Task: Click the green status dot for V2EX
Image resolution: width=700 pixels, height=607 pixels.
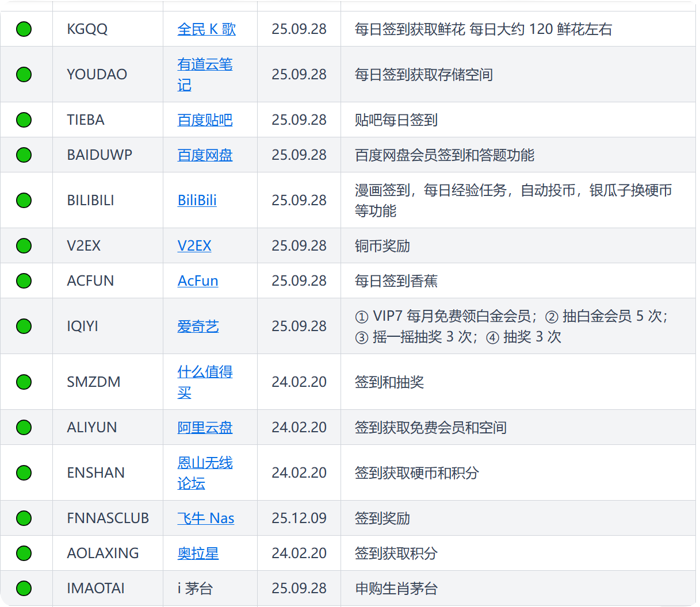Action: click(24, 245)
